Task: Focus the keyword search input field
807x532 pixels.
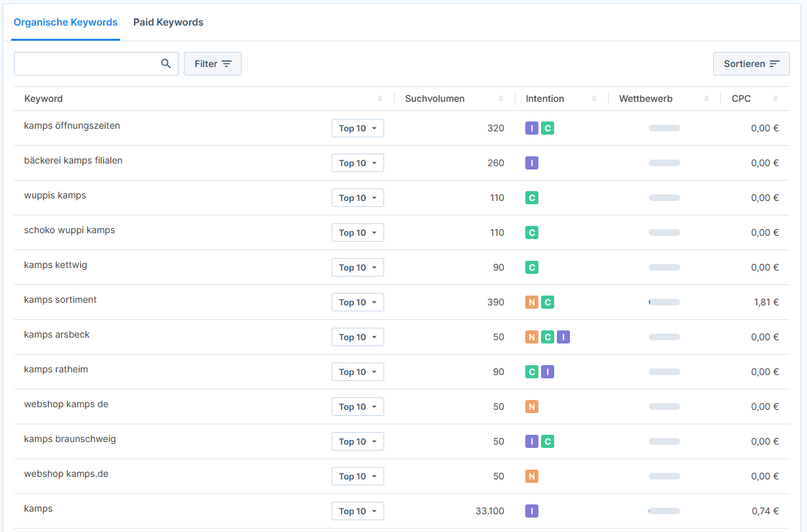Action: [96, 64]
